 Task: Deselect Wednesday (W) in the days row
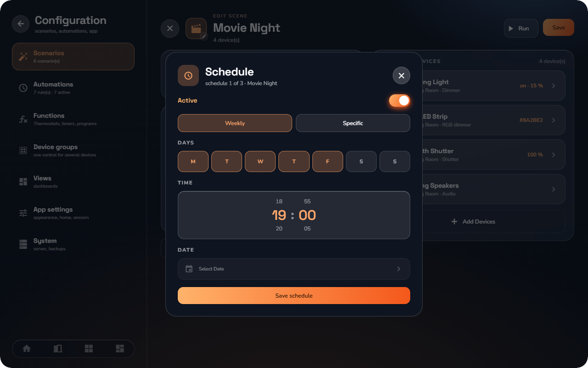260,161
